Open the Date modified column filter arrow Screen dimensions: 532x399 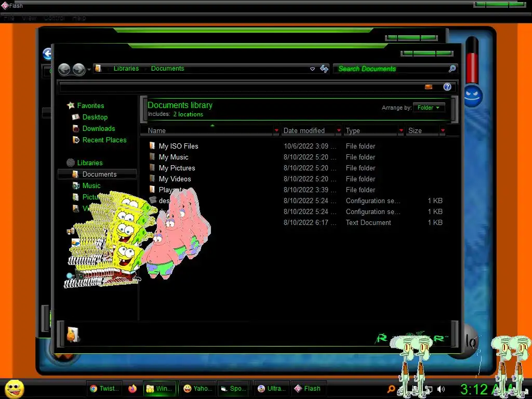pyautogui.click(x=339, y=130)
